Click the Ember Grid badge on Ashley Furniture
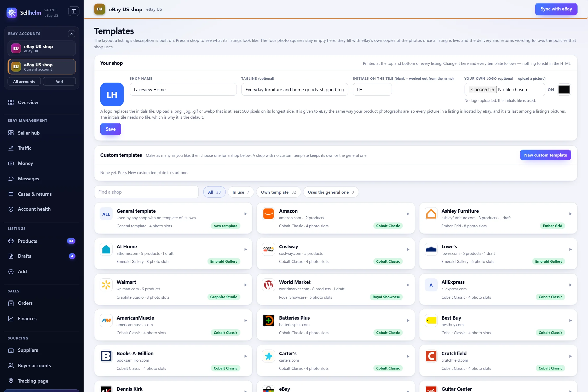 (x=552, y=226)
